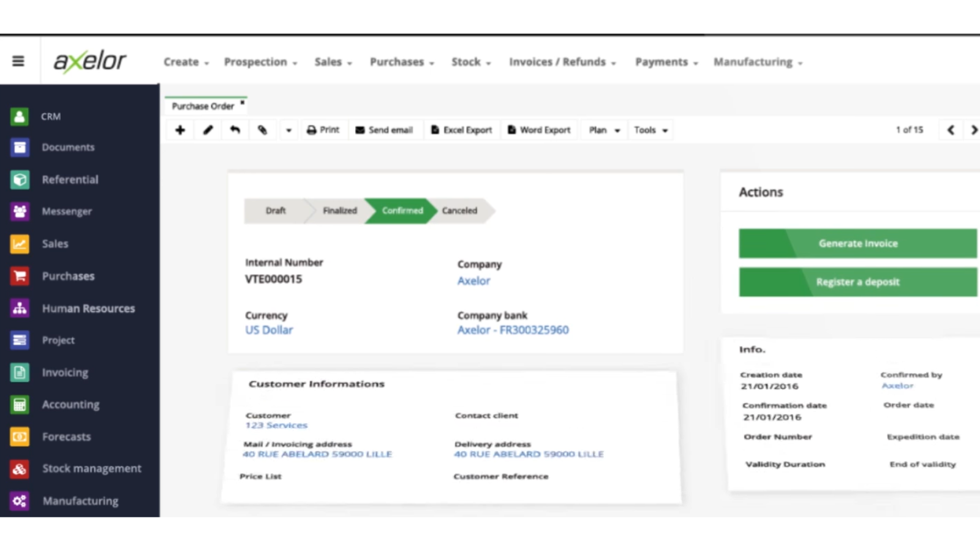
Task: Open the invoicing address 40 RUE ABELARD link
Action: [x=317, y=454]
